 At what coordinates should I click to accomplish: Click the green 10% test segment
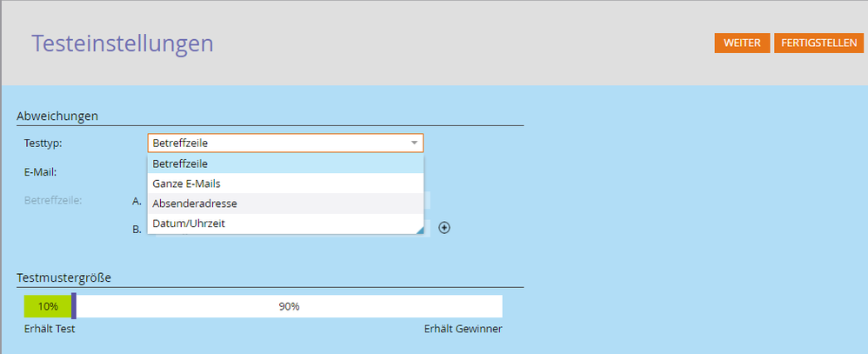[48, 306]
